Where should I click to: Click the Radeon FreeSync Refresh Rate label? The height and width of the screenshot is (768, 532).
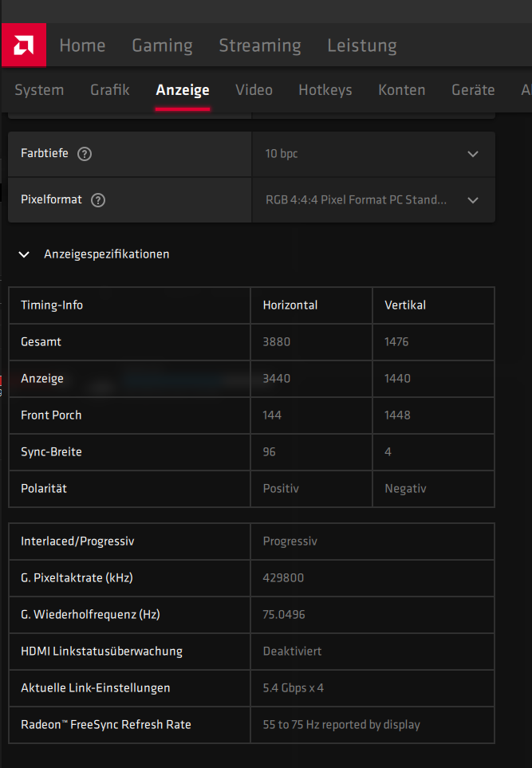pyautogui.click(x=106, y=725)
